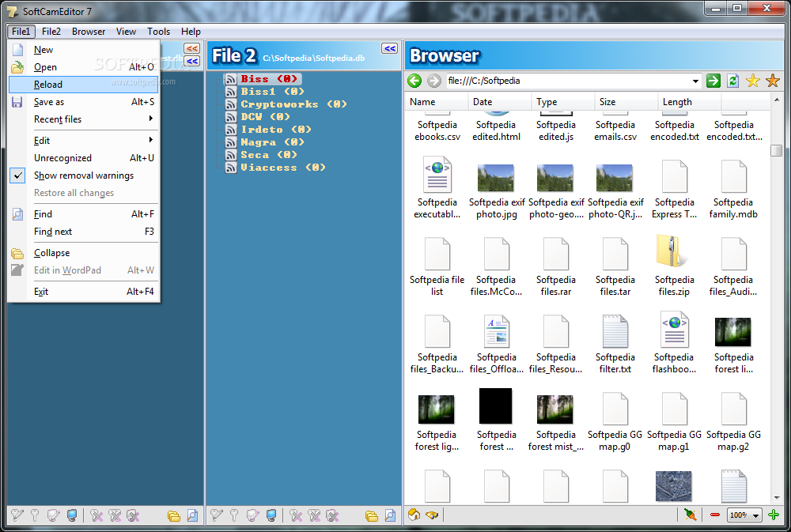
Task: Sort by the Date column header
Action: click(x=500, y=102)
